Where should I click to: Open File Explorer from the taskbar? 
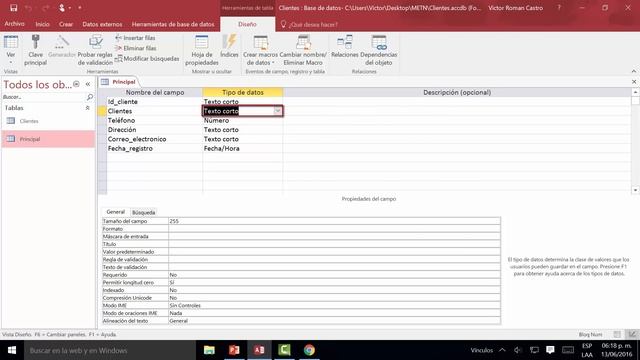coord(209,350)
